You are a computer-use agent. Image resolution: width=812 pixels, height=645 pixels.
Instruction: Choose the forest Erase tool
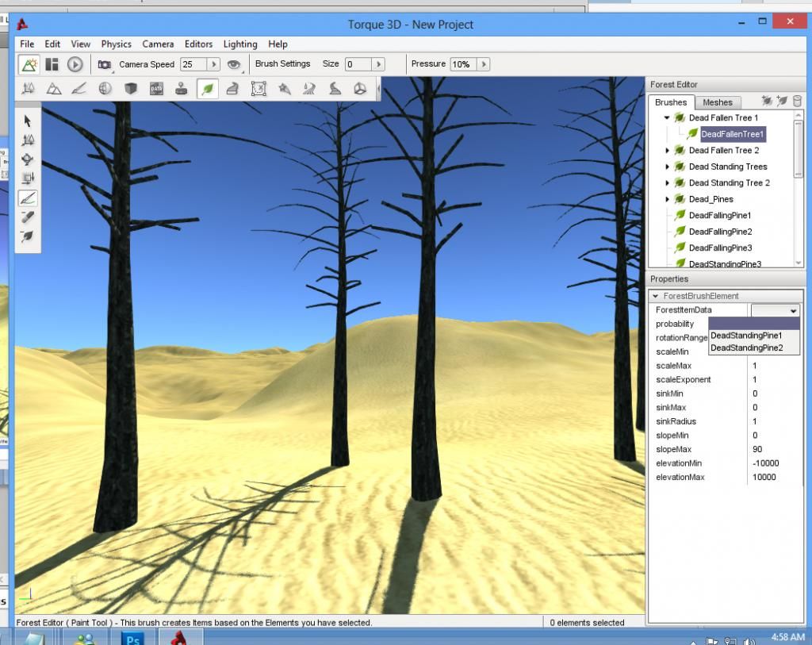(28, 217)
